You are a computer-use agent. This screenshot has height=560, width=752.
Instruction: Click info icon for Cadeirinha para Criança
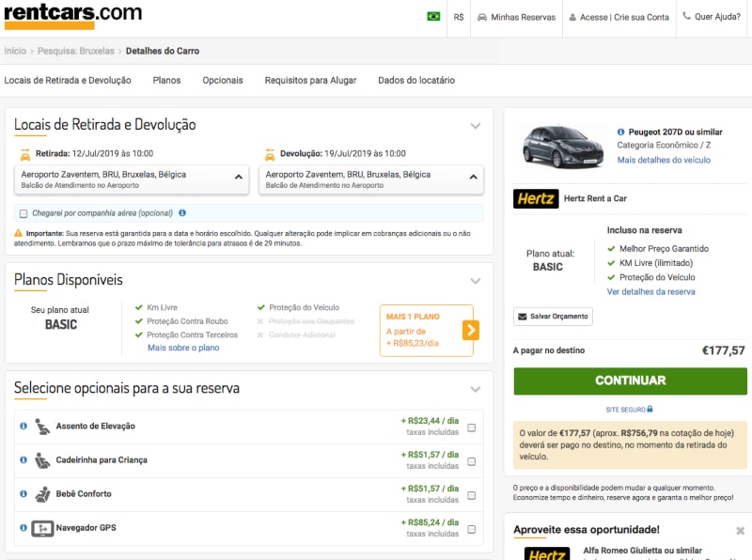click(x=23, y=459)
